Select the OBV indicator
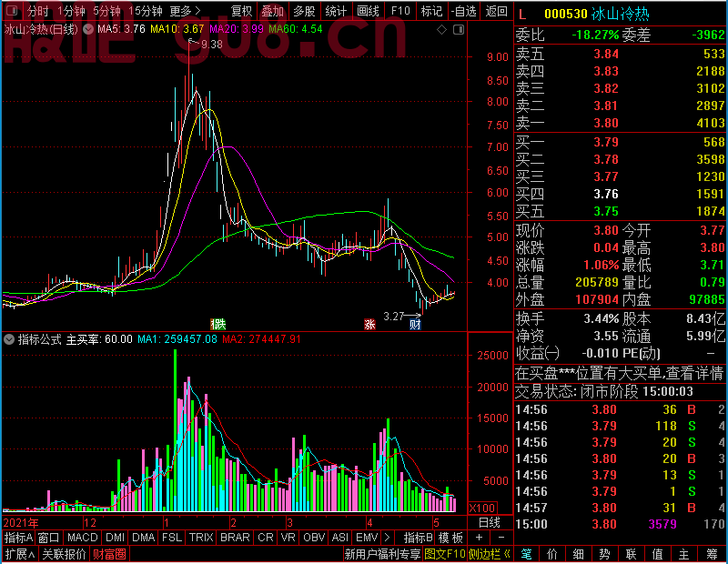This screenshot has height=564, width=728. 314,538
